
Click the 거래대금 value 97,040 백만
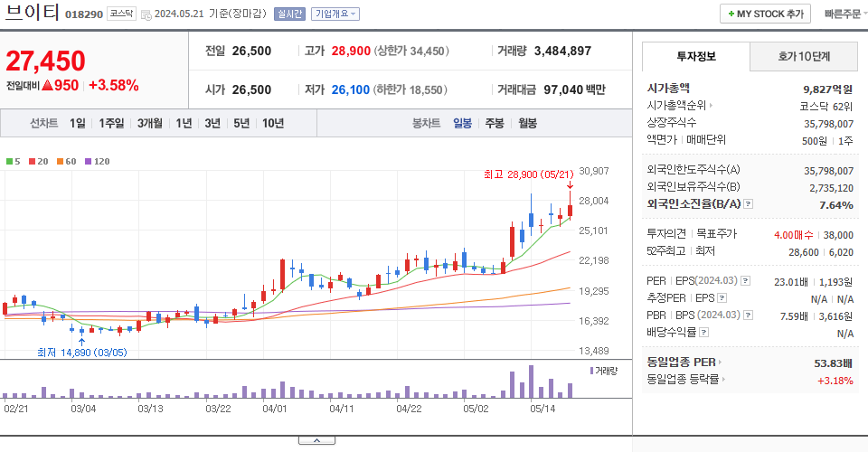pyautogui.click(x=574, y=89)
